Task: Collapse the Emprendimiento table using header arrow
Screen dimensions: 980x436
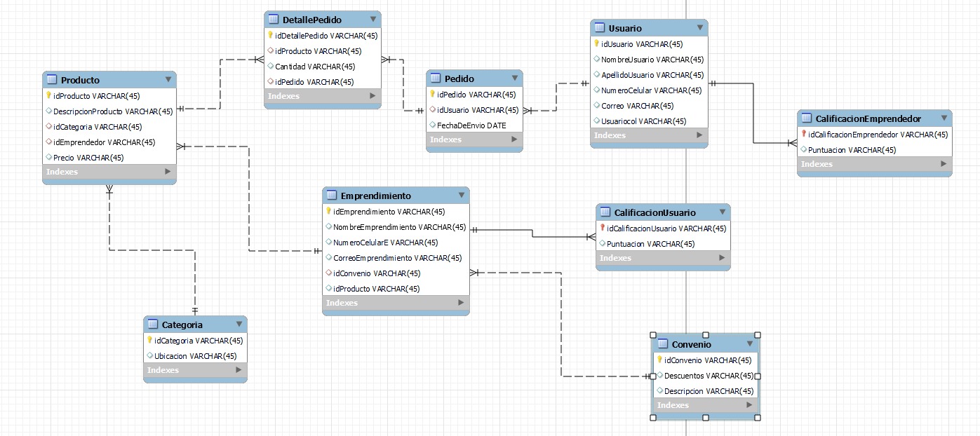Action: (x=461, y=195)
